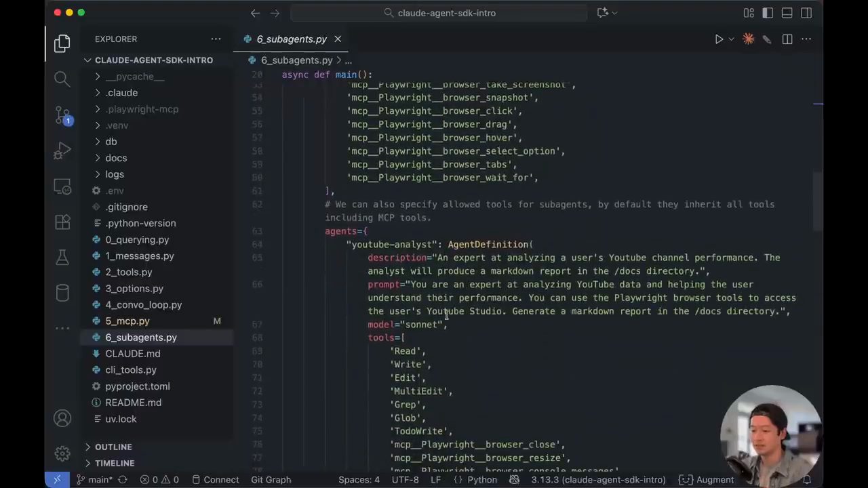
Task: Open the Source Control view
Action: [x=62, y=115]
